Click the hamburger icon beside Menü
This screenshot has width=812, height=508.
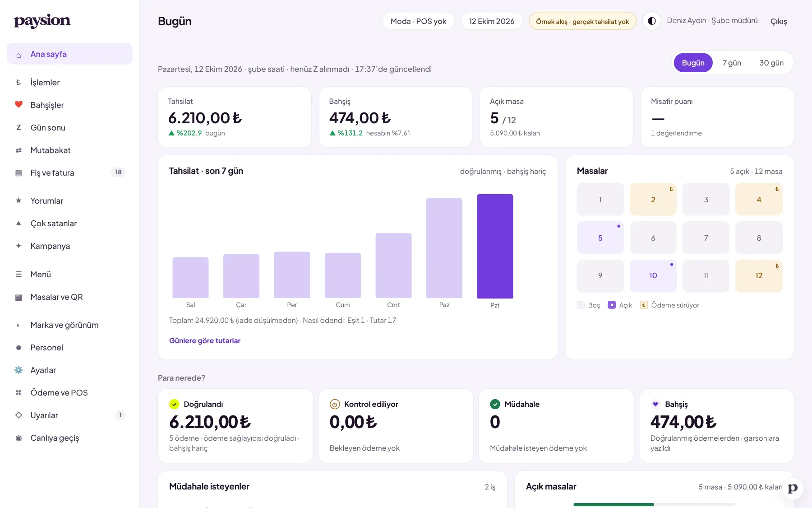click(18, 275)
